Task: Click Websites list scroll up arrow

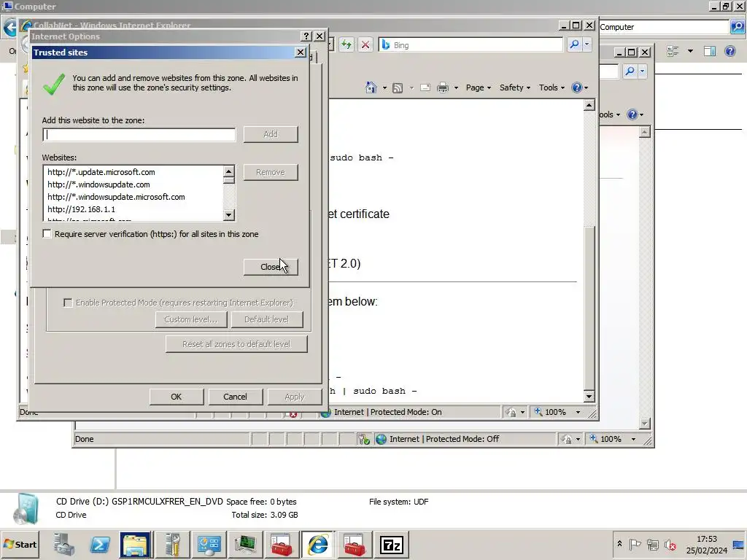Action: tap(228, 171)
